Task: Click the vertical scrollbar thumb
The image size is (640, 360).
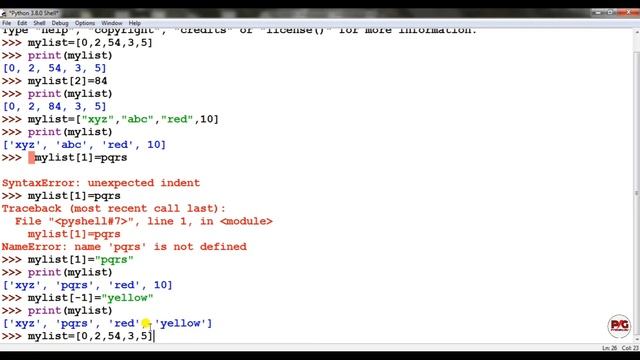Action: tap(636, 194)
